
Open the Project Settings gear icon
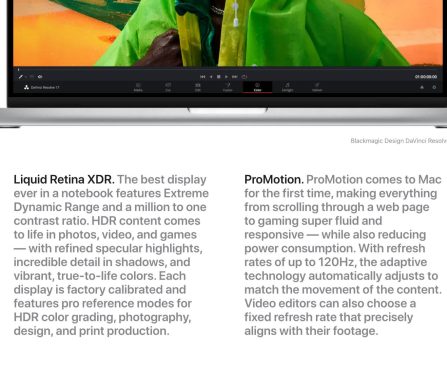pos(434,87)
